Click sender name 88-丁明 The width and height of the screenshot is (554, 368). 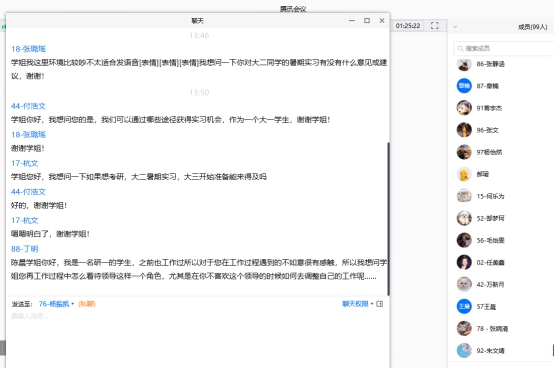(24, 249)
